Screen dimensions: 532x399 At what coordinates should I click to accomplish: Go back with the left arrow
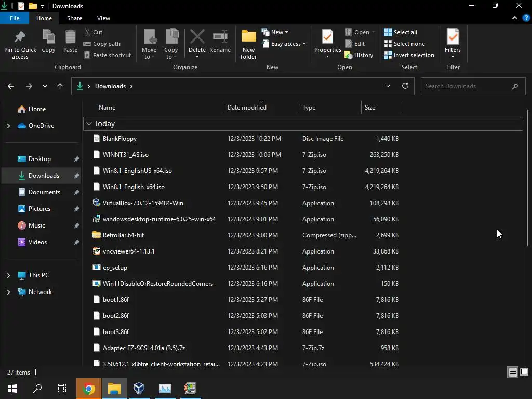click(11, 86)
